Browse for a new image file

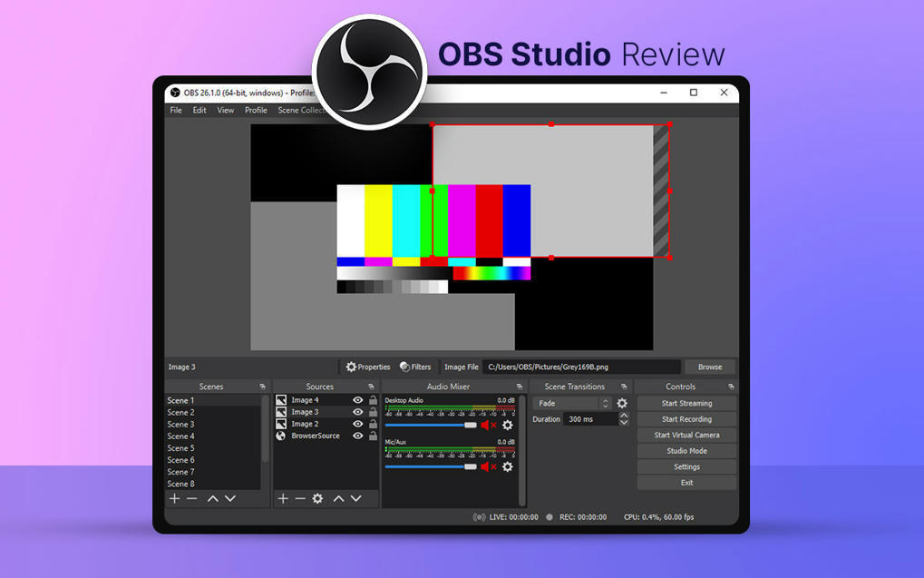(x=709, y=367)
